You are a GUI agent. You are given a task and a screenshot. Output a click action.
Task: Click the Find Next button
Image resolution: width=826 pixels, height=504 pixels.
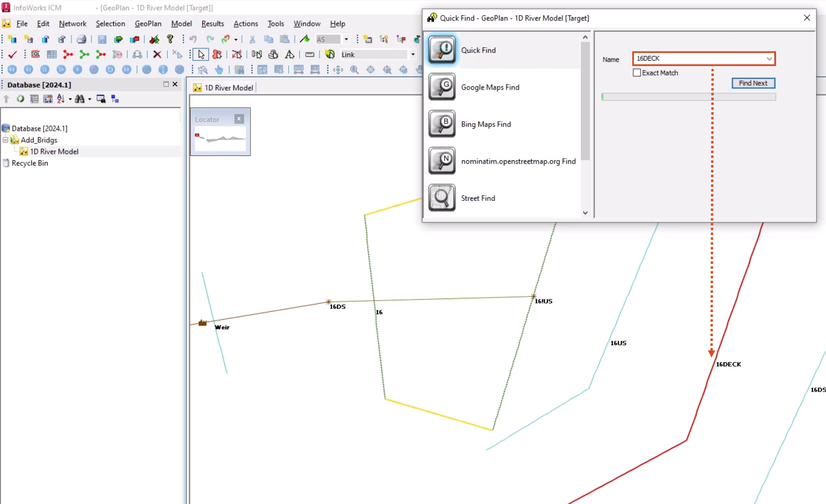753,83
